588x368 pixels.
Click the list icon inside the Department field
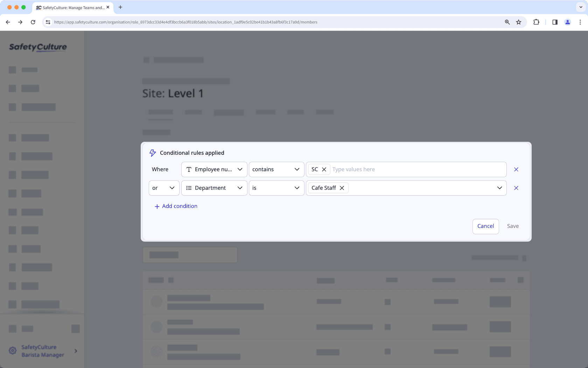189,188
